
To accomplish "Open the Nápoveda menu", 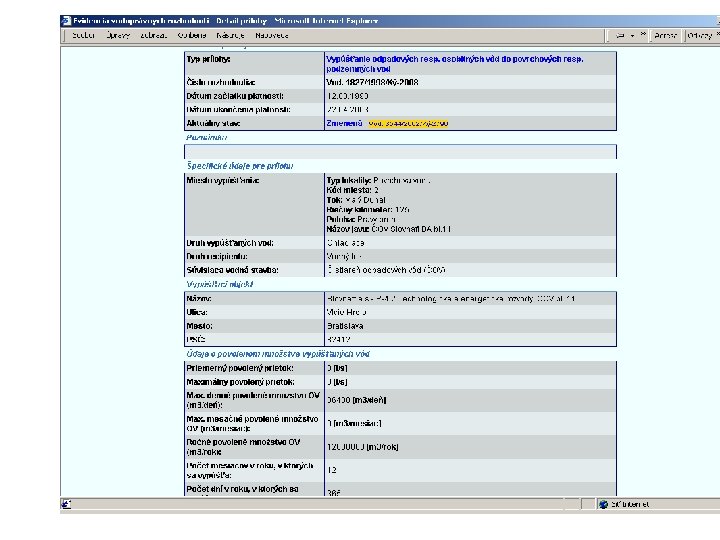I will [272, 35].
